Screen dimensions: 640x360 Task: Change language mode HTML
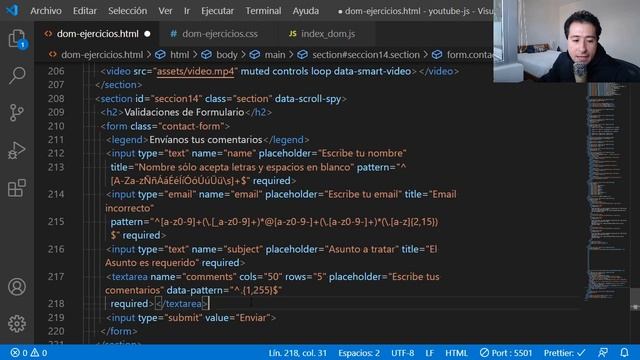tap(456, 353)
